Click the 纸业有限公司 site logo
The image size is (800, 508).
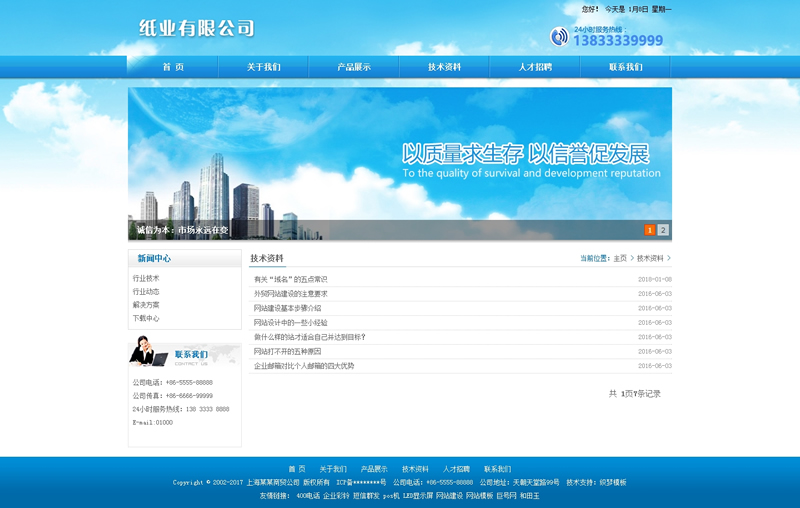pyautogui.click(x=196, y=28)
